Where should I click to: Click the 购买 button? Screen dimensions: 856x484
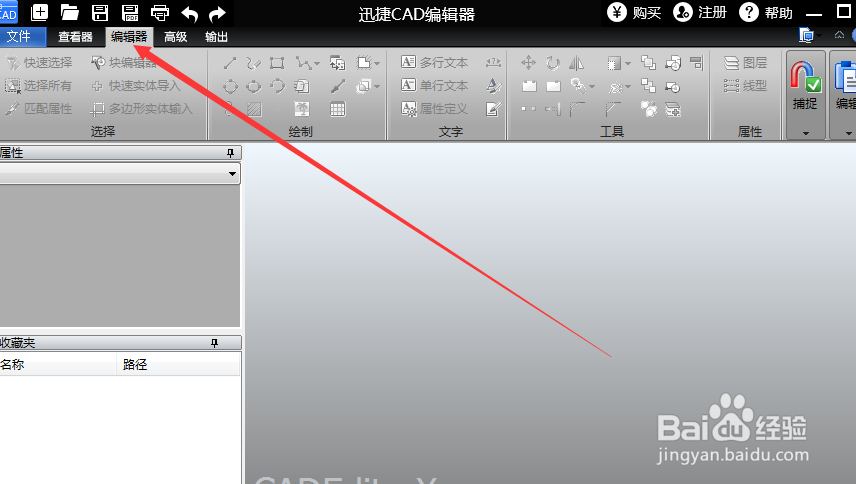(635, 13)
